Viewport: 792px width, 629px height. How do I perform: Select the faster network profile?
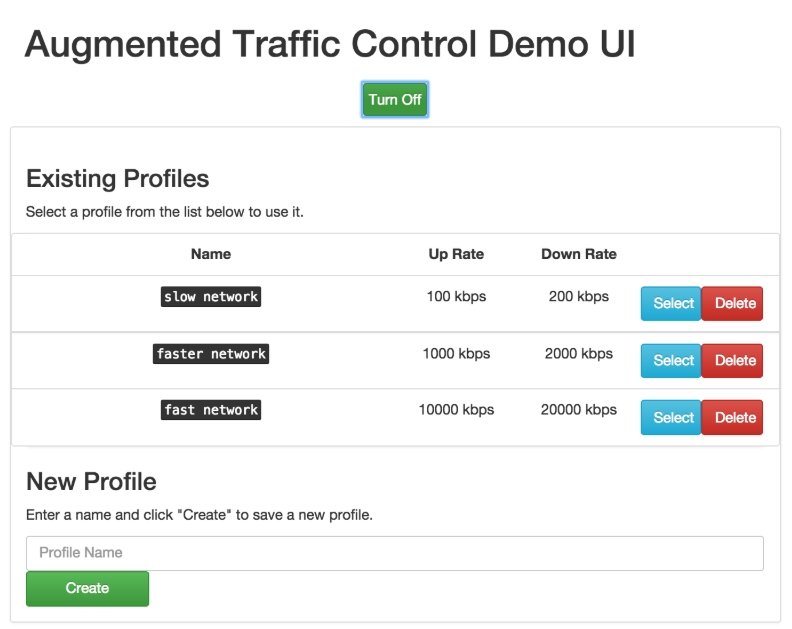click(x=672, y=360)
